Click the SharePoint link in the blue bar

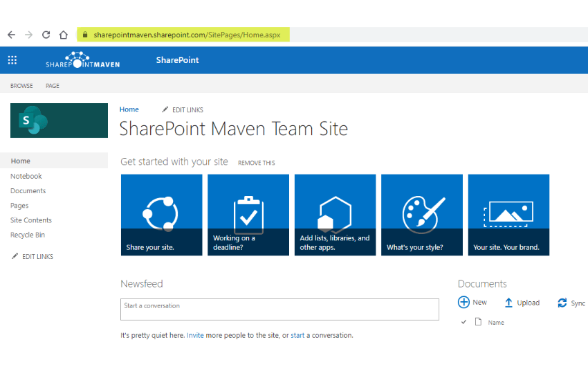point(177,60)
